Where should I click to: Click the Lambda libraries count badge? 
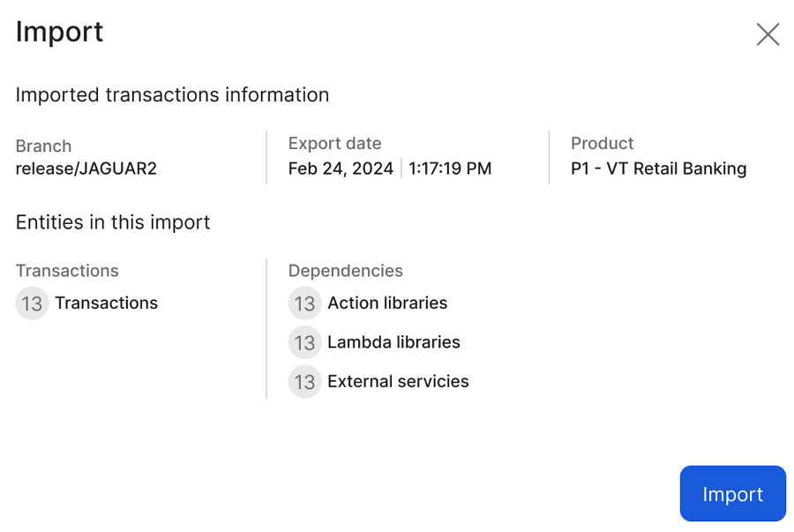304,342
